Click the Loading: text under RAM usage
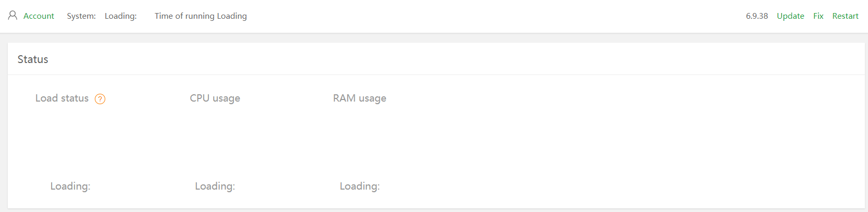The image size is (868, 212). click(x=359, y=186)
